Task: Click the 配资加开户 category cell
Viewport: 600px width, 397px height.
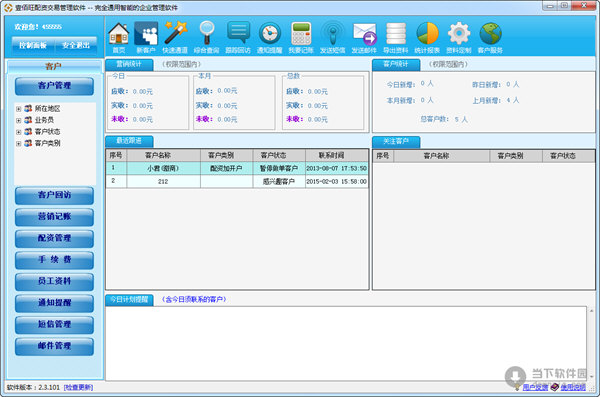Action: (x=227, y=168)
